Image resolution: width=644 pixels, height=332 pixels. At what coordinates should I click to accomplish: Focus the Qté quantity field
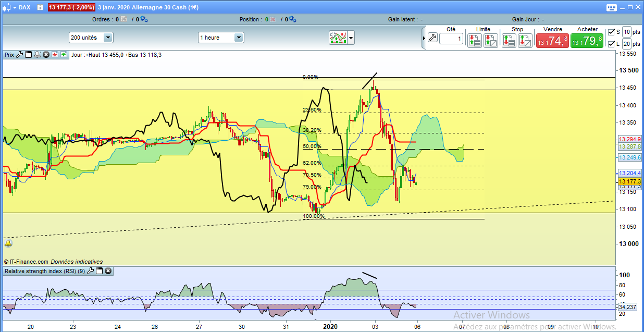click(451, 39)
